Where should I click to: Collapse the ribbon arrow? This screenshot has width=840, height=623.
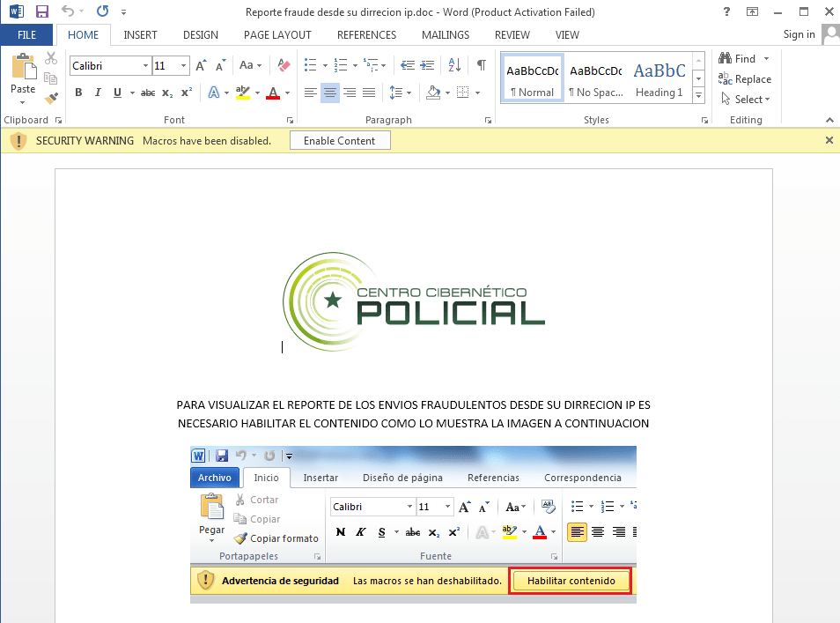[829, 120]
